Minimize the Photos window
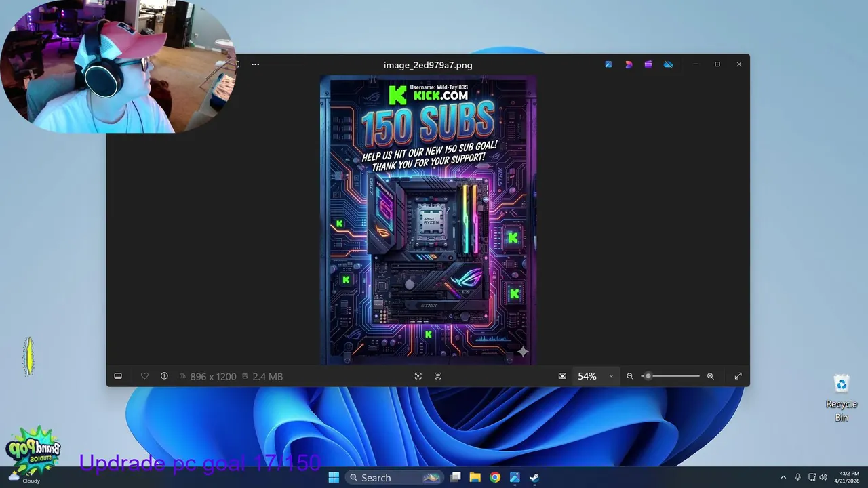868x488 pixels. coord(695,64)
